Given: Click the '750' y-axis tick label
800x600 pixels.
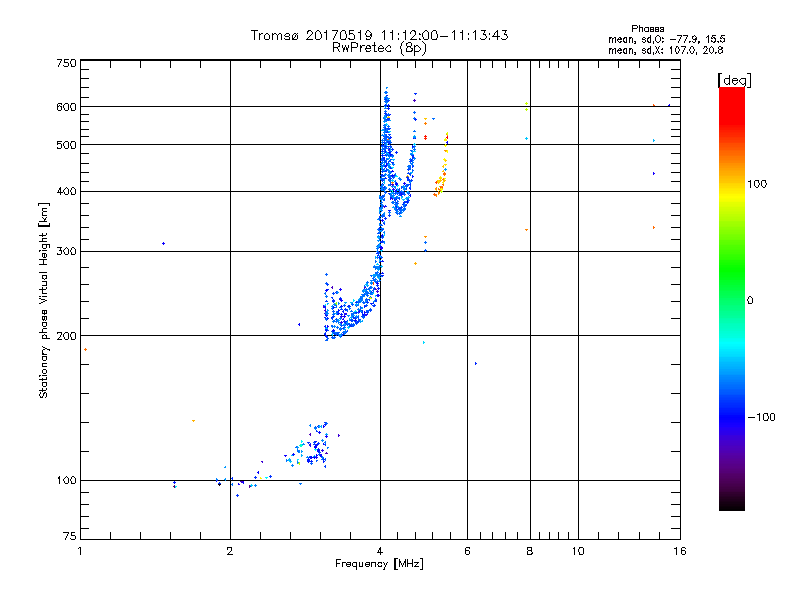Looking at the screenshot, I should coord(66,63).
